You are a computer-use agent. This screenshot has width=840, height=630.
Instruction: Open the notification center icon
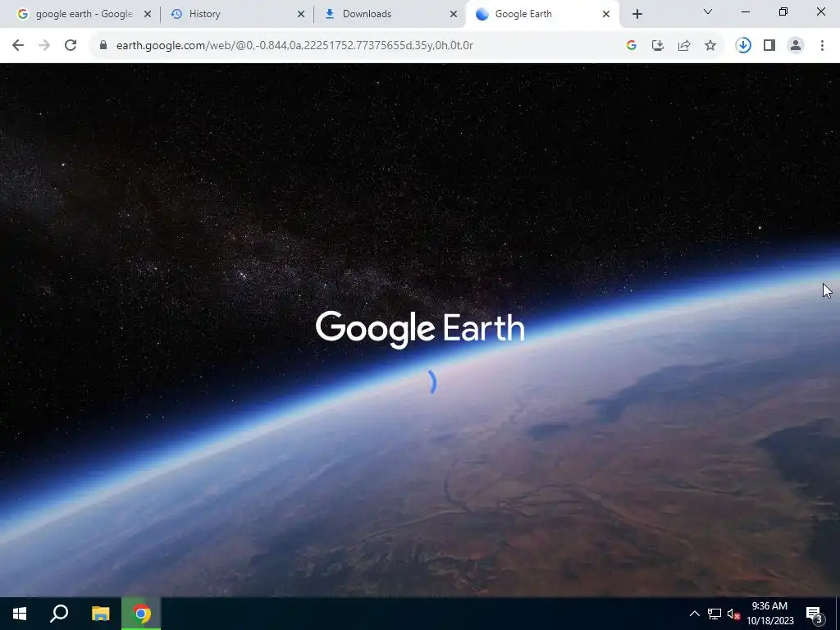pos(815,614)
